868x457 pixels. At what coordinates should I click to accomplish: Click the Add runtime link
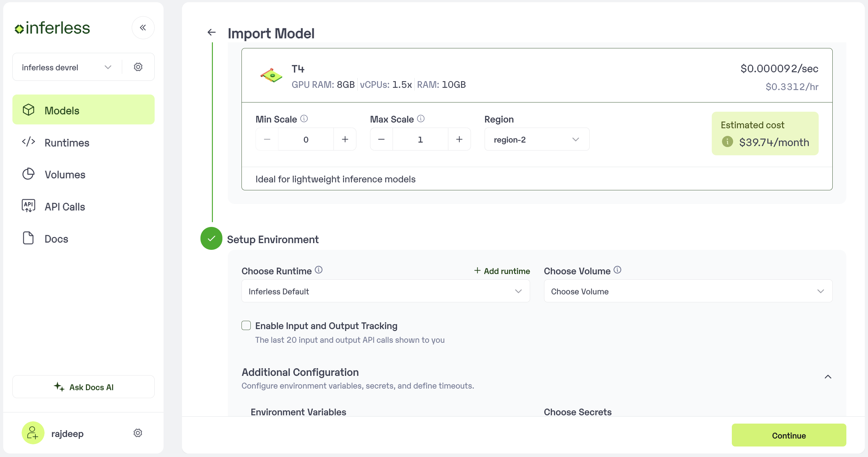pos(502,271)
